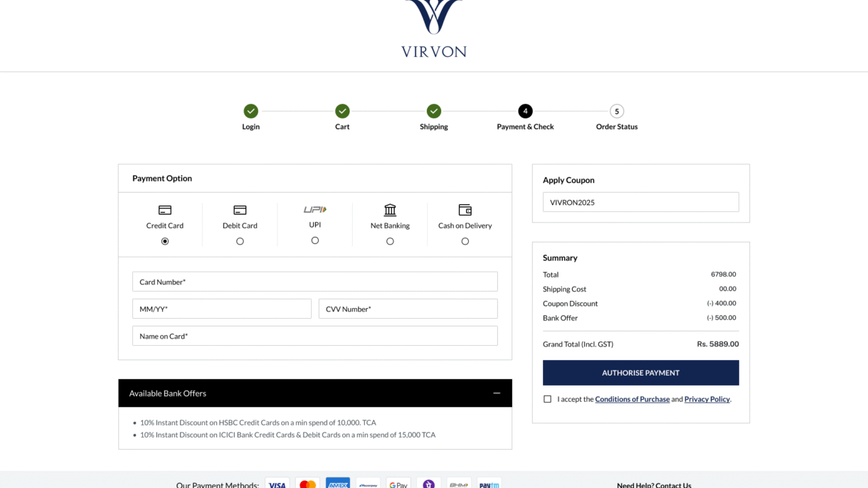Click the UPI logo icon
Image resolution: width=868 pixels, height=488 pixels.
click(x=314, y=209)
